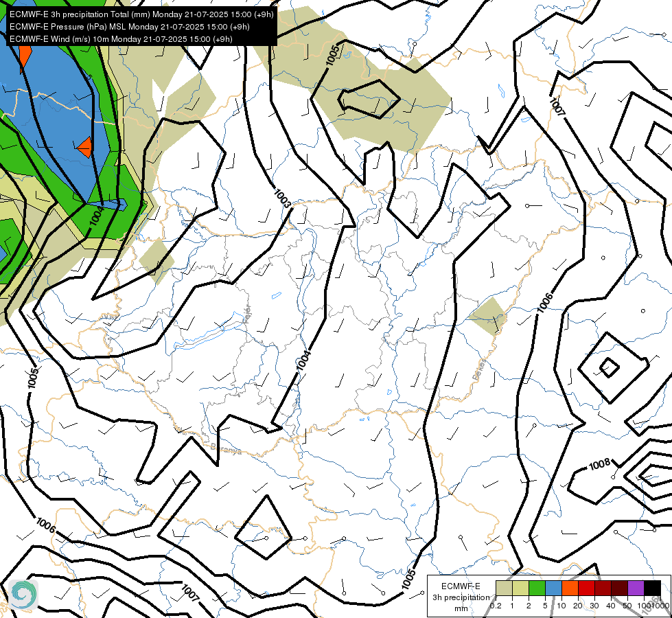Viewport: 672px width, 618px height.
Task: Choose the bright red 20 mm legend swatch
Action: coord(586,588)
